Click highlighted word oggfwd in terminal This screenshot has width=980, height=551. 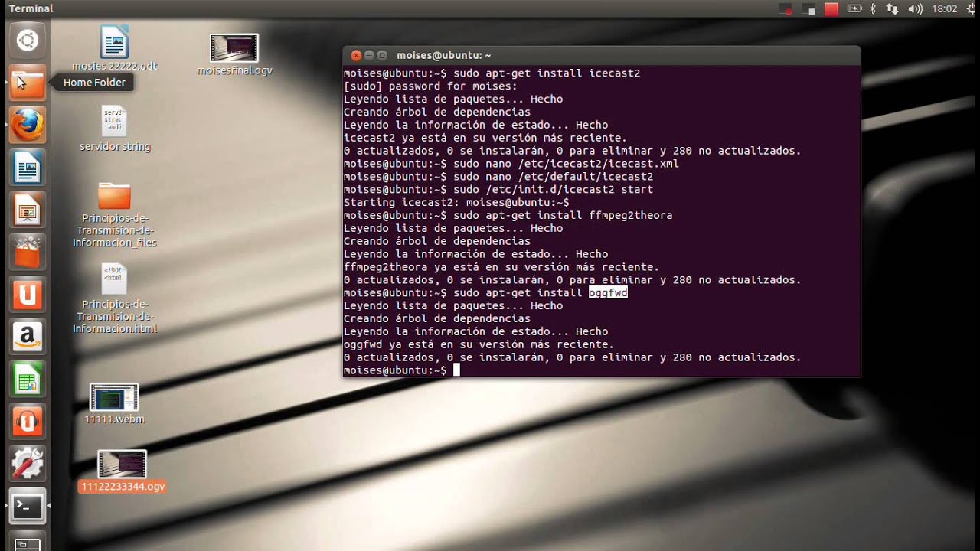pos(608,293)
